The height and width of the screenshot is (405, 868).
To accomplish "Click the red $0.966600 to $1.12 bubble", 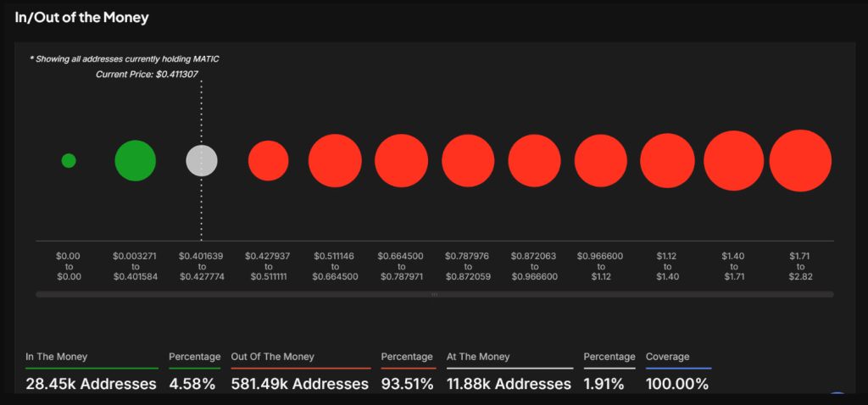I will click(x=601, y=160).
